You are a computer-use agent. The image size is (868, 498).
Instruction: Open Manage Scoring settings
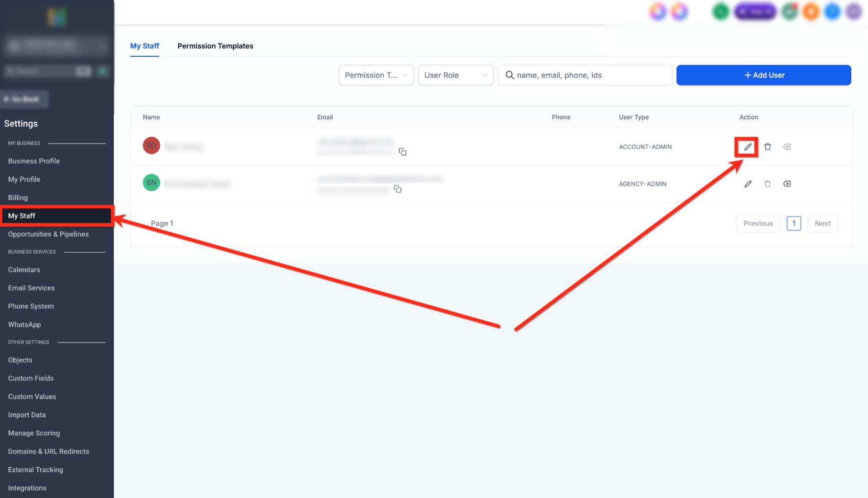coord(34,433)
